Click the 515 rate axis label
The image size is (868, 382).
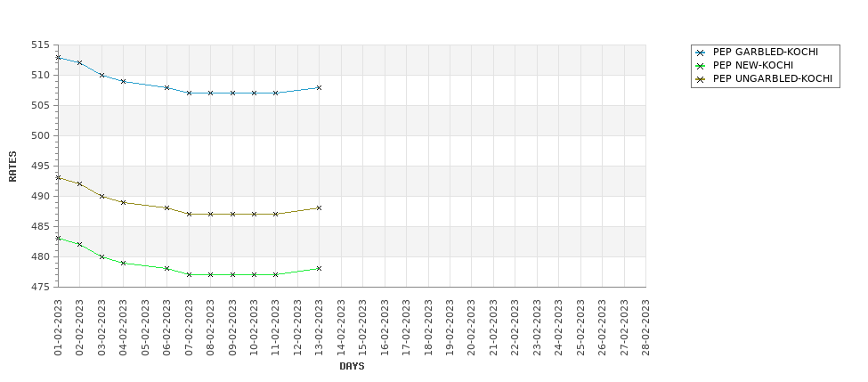(x=40, y=45)
